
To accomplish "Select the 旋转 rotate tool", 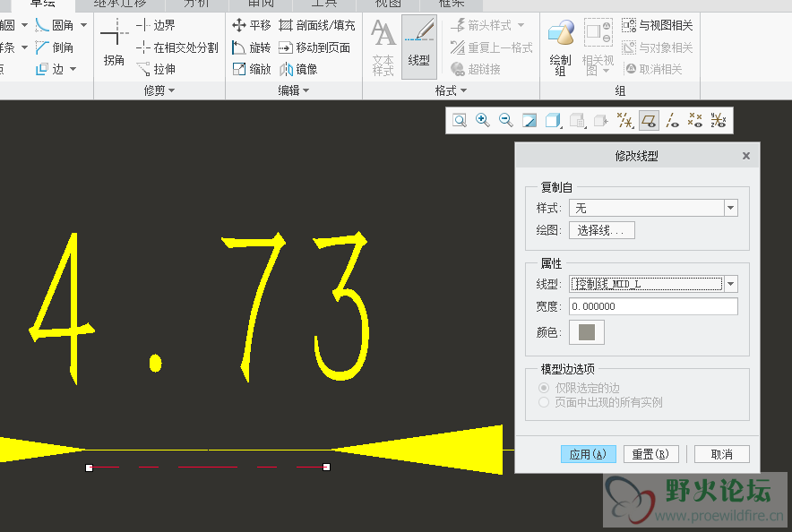I will pos(251,47).
